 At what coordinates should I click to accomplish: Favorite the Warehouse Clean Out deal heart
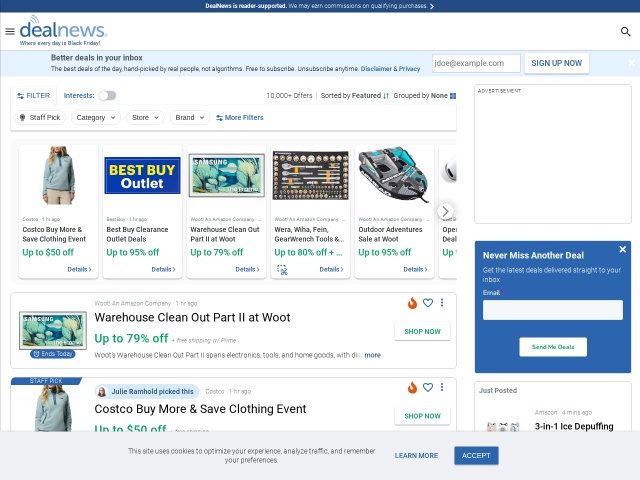coord(427,303)
